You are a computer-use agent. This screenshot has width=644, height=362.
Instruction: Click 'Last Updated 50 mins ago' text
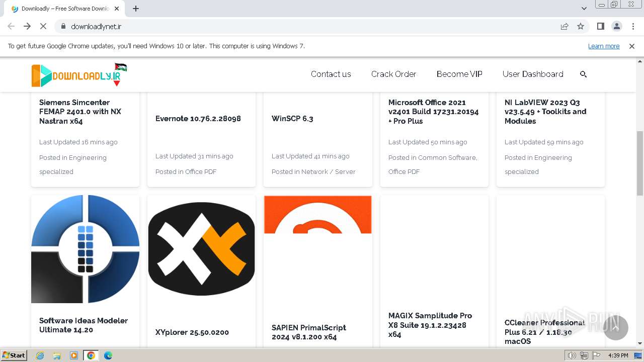coord(428,142)
